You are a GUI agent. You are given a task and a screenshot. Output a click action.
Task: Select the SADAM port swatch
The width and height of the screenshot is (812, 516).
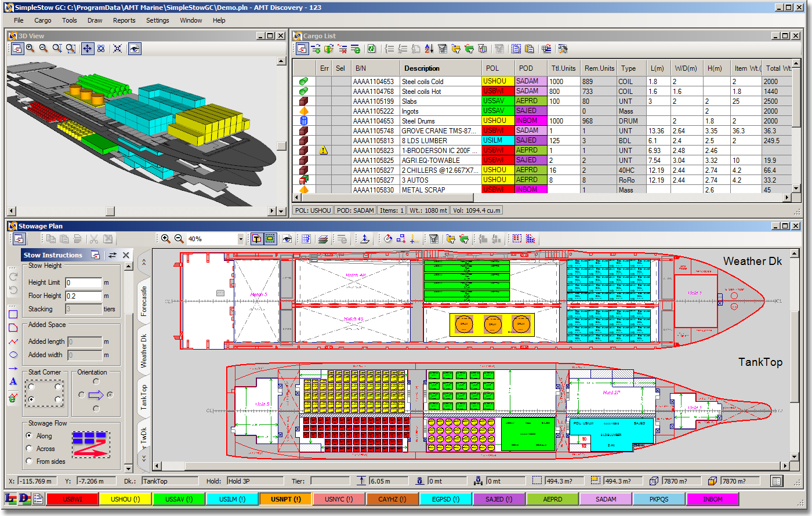coord(606,499)
